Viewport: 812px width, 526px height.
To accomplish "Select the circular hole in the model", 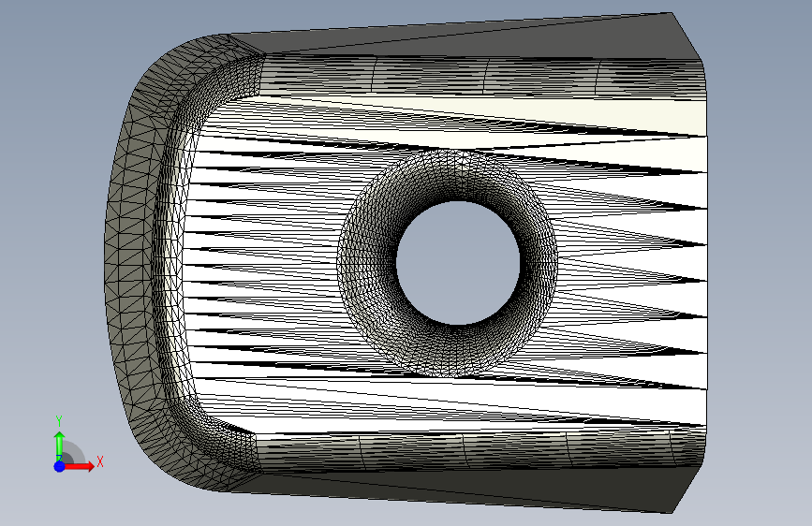I will (x=458, y=263).
